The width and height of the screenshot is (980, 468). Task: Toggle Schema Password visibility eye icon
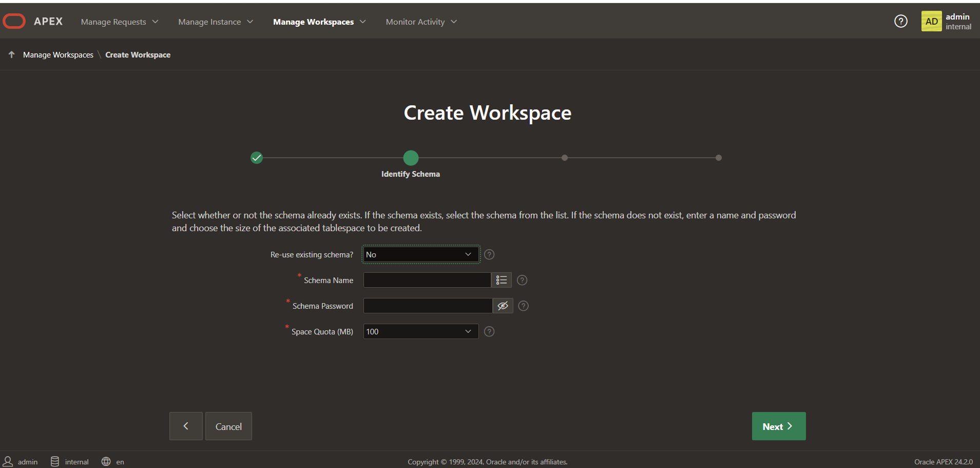click(x=503, y=306)
